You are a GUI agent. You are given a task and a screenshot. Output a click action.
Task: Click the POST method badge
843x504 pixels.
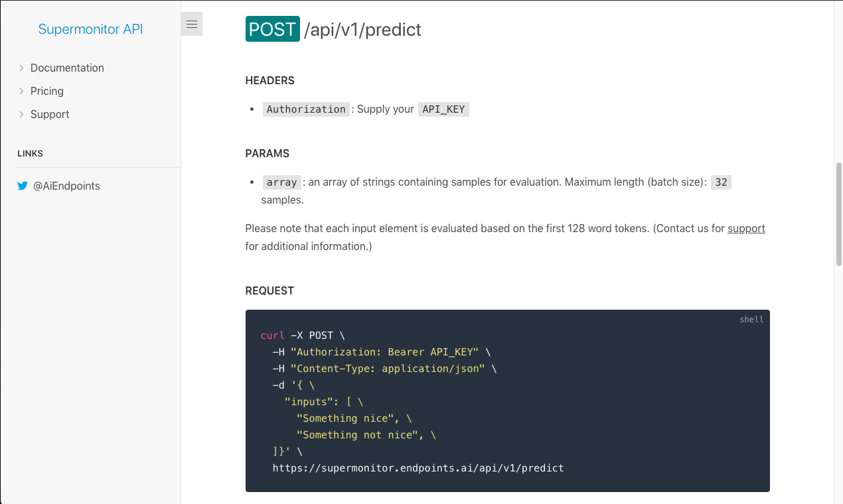click(x=273, y=29)
